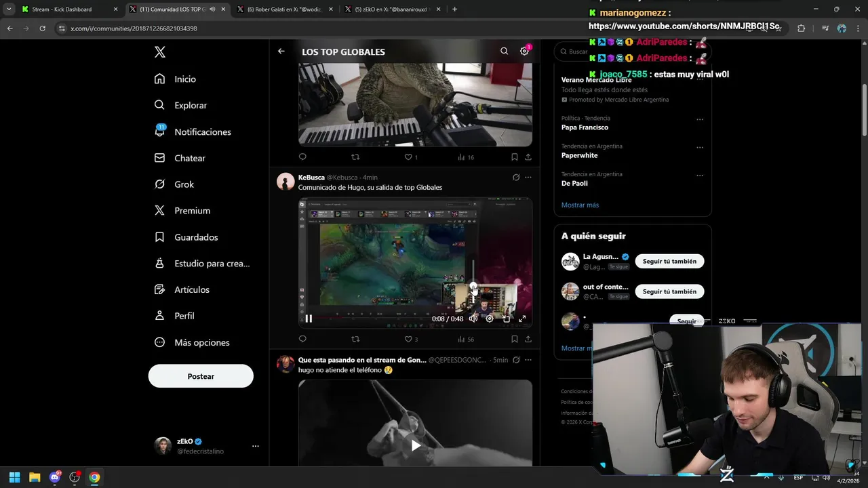Screen dimensions: 868x488
Task: Pause the KeBusca video
Action: coord(309,319)
